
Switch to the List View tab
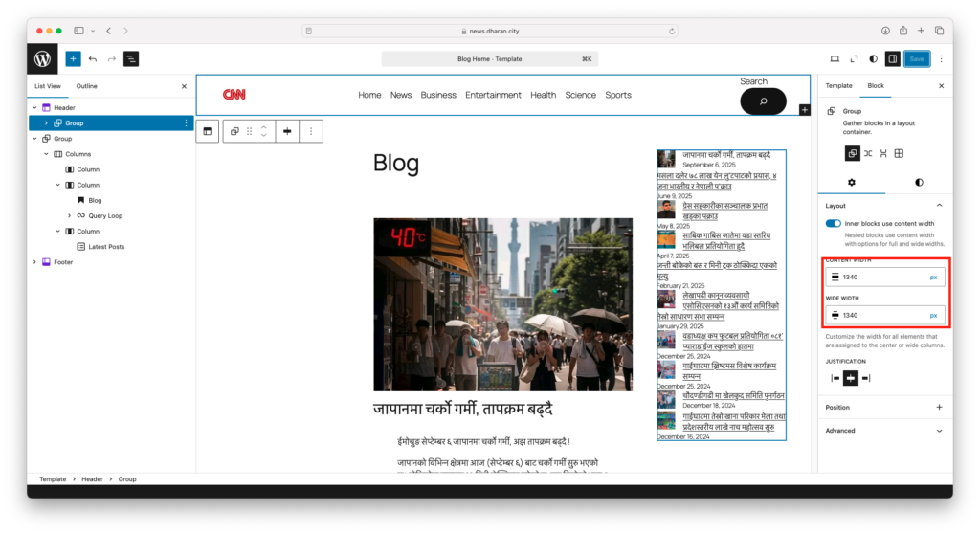[48, 86]
